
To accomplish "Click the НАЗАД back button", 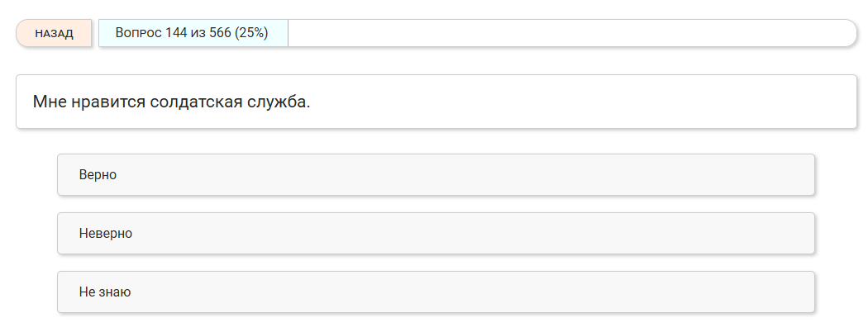I will (54, 33).
